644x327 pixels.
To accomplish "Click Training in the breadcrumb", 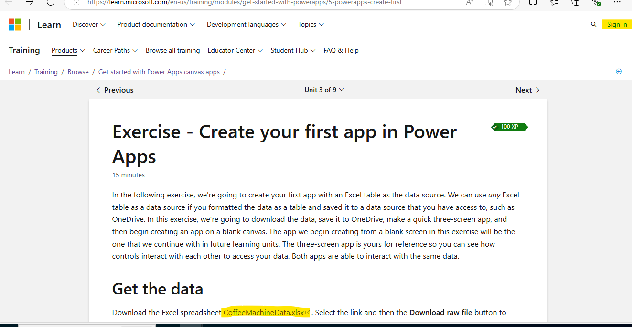I will (x=46, y=72).
